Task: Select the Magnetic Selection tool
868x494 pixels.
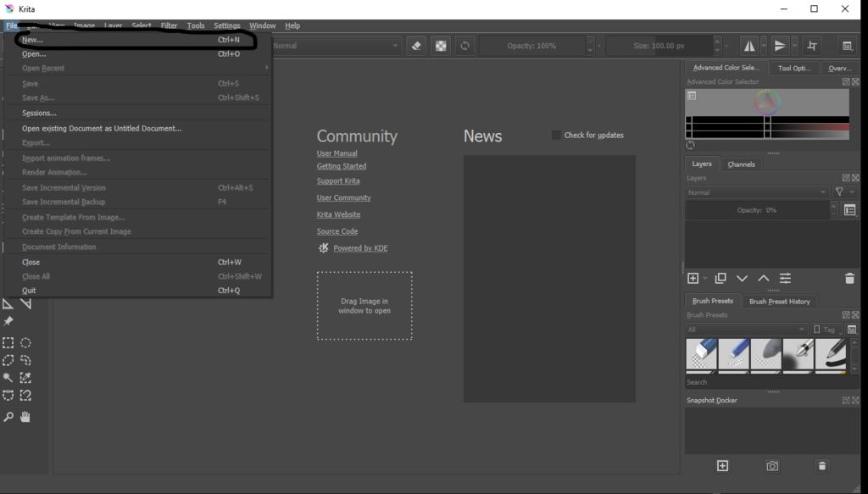Action: 25,396
